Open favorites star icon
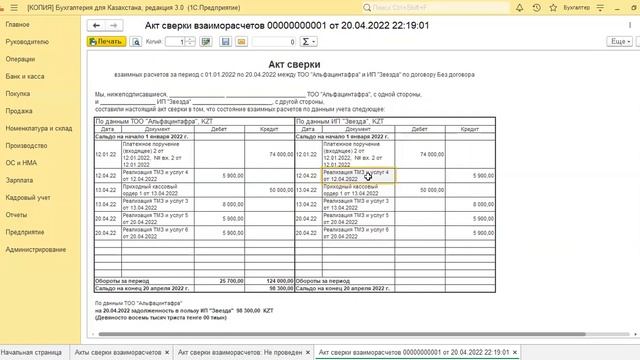Screen dimensions: 640x360 point(553,7)
